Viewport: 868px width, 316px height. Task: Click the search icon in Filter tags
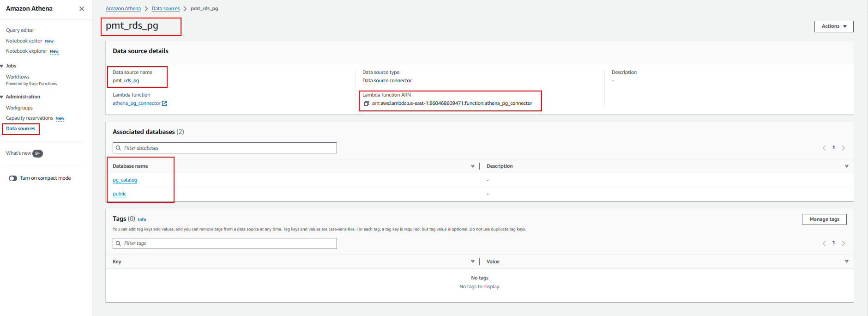point(118,243)
